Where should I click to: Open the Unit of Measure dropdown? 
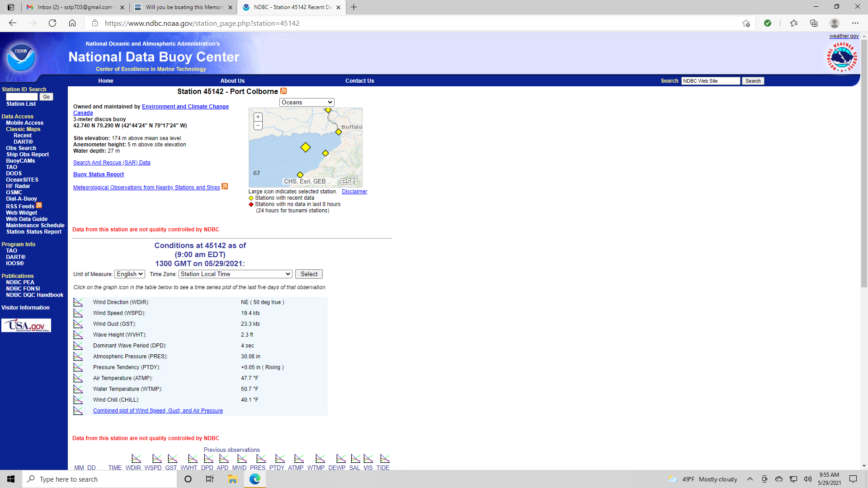tap(130, 274)
